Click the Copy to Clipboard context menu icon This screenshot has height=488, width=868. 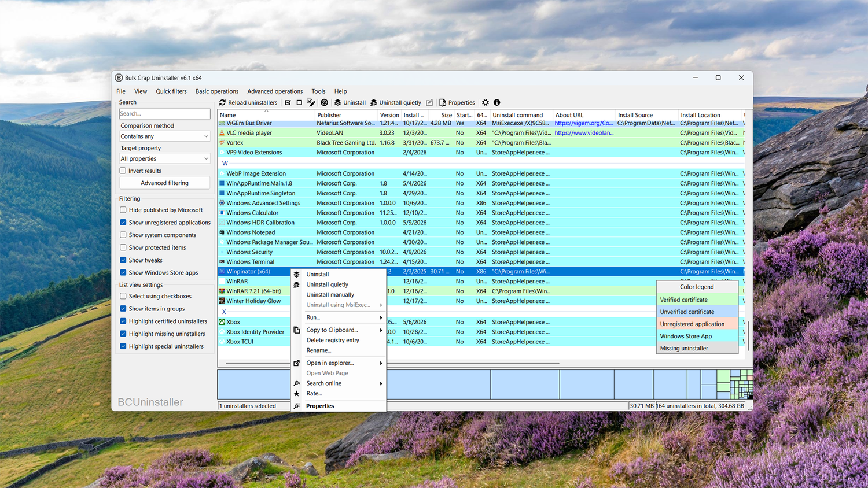[296, 330]
